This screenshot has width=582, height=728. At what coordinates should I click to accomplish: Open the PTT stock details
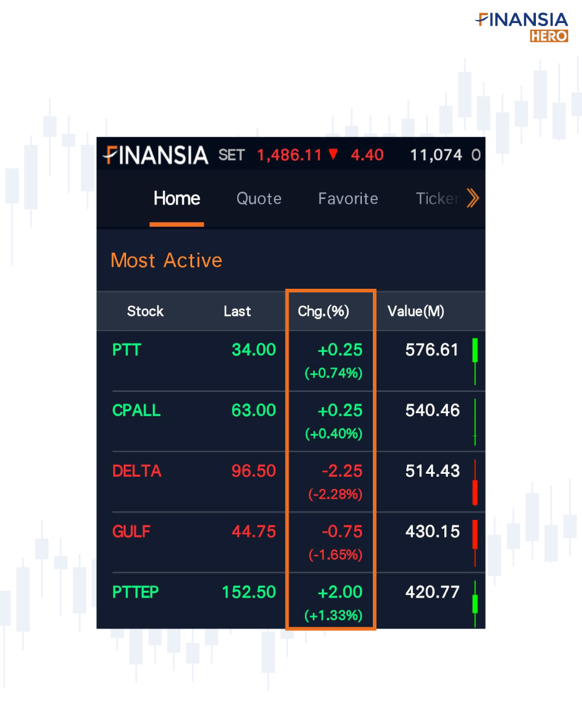point(125,350)
